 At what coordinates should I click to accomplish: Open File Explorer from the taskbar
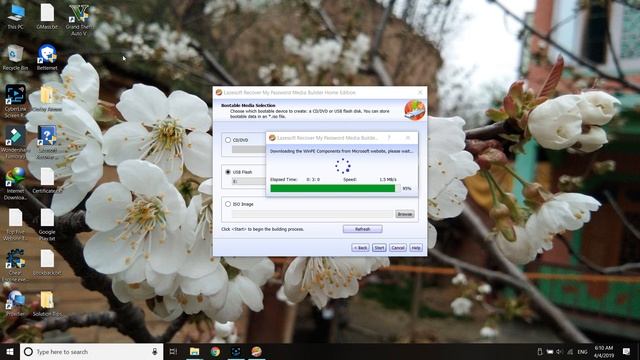(x=194, y=351)
